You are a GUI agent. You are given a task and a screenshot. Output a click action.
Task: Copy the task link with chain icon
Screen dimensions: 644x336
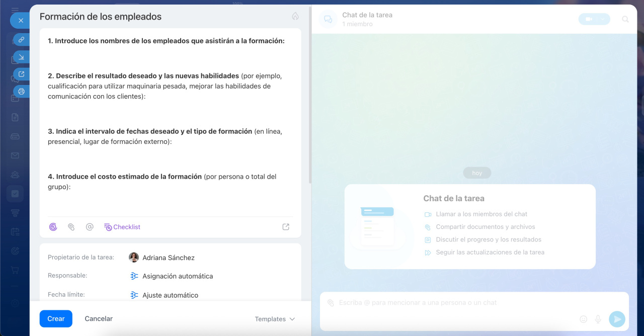[x=21, y=39]
